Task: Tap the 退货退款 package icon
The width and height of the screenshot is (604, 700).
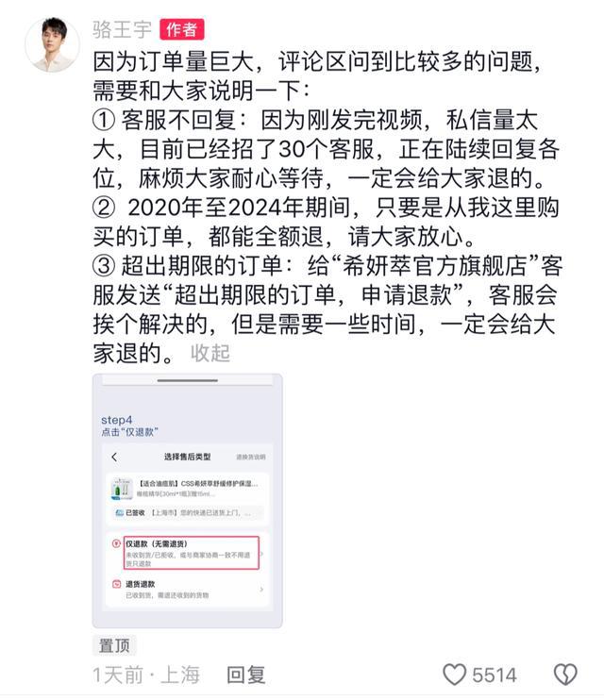Action: click(116, 584)
